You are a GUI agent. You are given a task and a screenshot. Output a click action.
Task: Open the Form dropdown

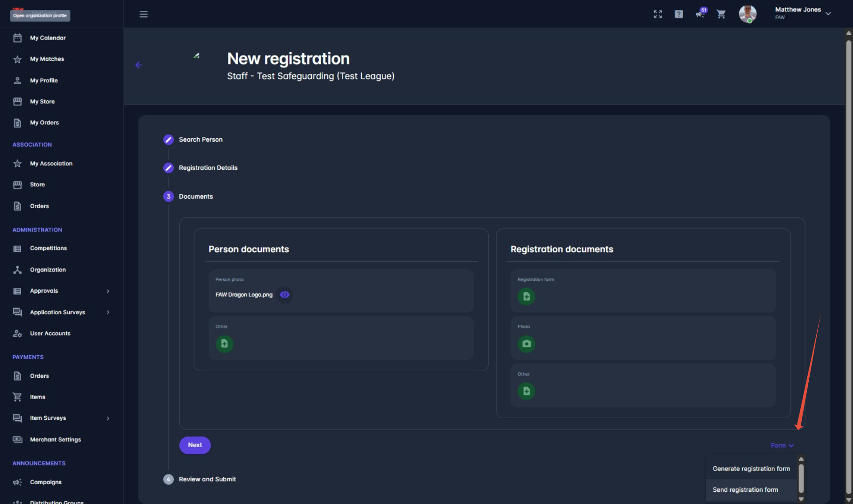[782, 446]
